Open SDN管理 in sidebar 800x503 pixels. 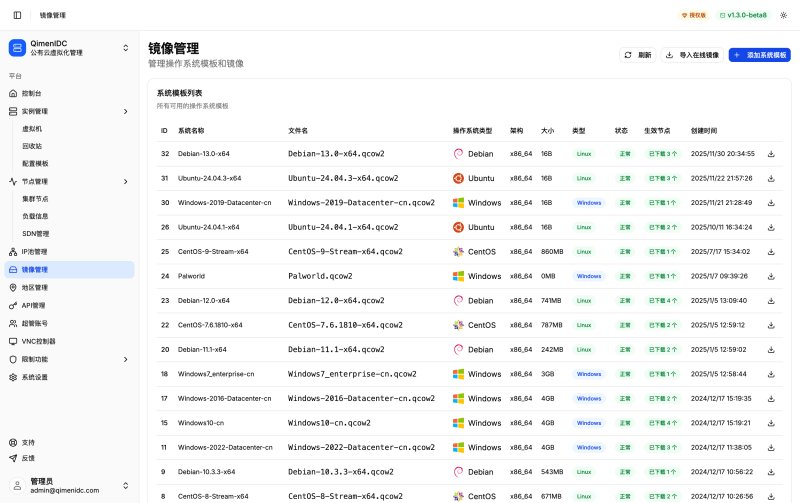[x=35, y=234]
